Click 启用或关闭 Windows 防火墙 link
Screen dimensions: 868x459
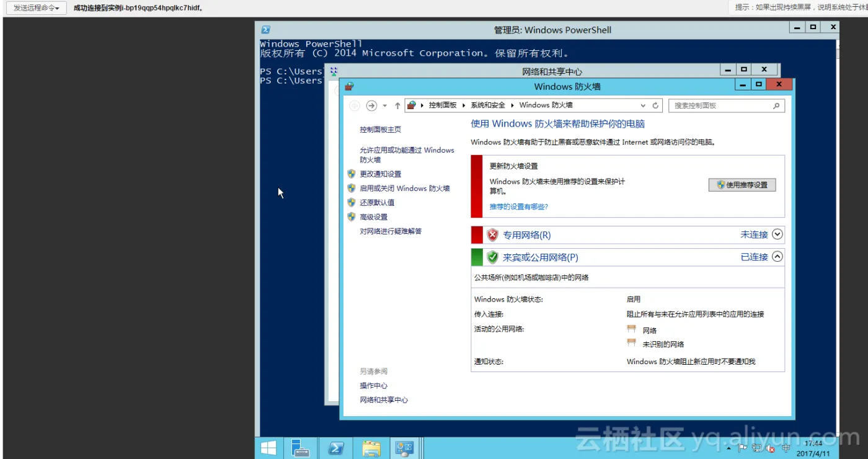[x=404, y=189]
